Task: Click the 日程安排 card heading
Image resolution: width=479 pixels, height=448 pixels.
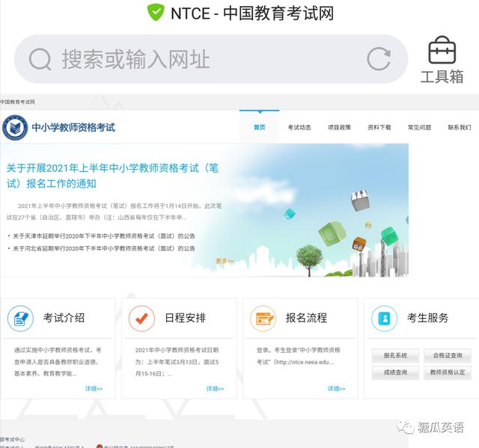Action: (x=185, y=318)
